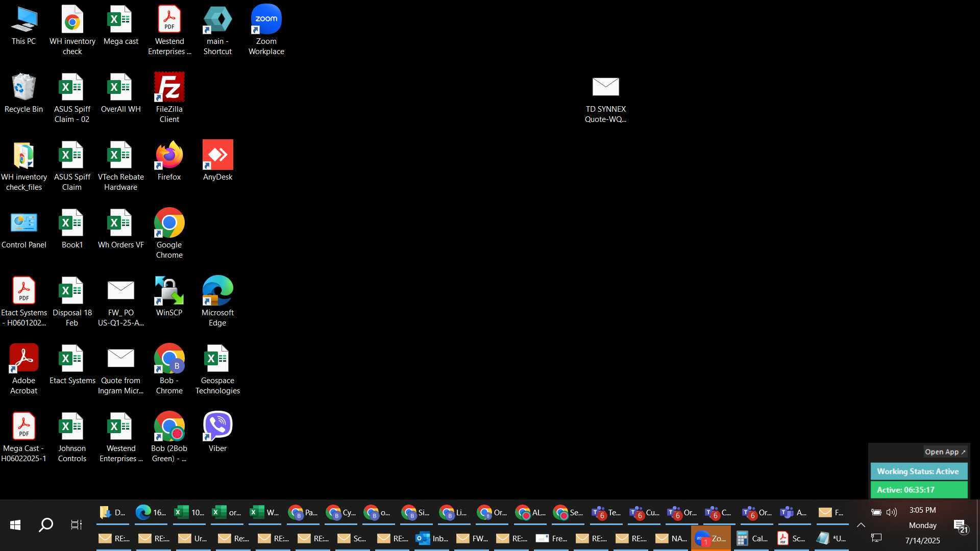Image resolution: width=980 pixels, height=551 pixels.
Task: Select Mega Cast H06022025-1 PDF
Action: 23,437
